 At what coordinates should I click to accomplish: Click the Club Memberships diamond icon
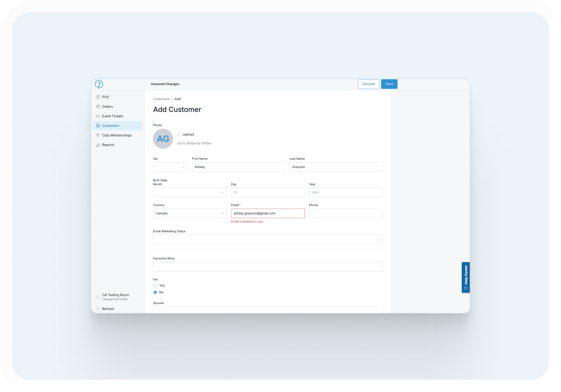[98, 135]
